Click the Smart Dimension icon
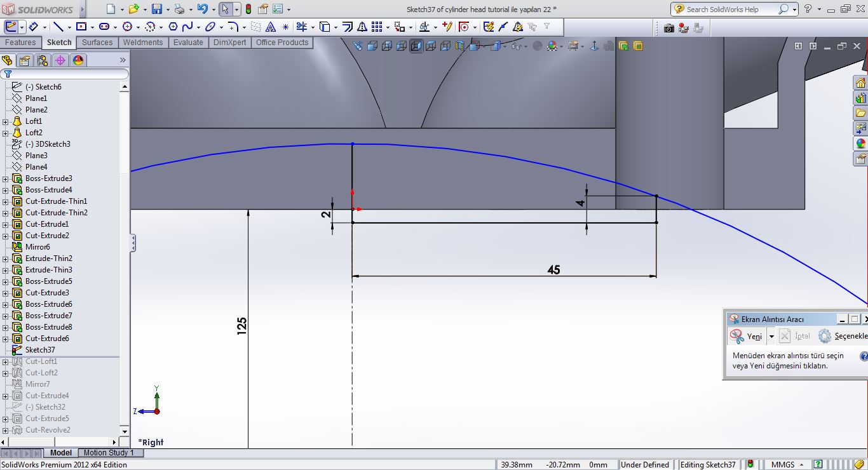868x470 pixels. point(34,27)
